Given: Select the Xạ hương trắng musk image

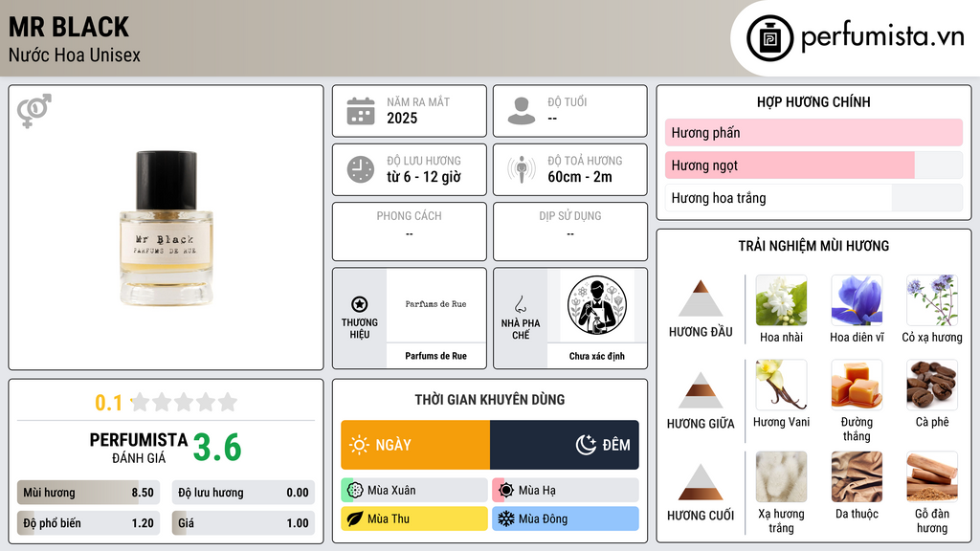Looking at the screenshot, I should 781,476.
